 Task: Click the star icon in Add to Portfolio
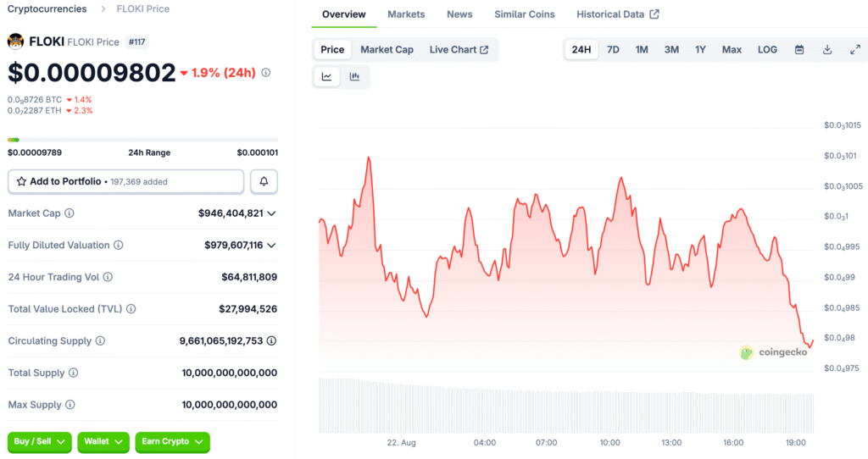(21, 181)
